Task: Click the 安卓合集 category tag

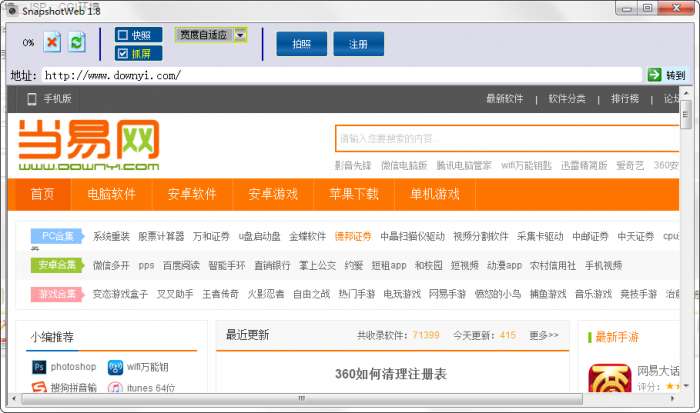Action: (x=57, y=265)
